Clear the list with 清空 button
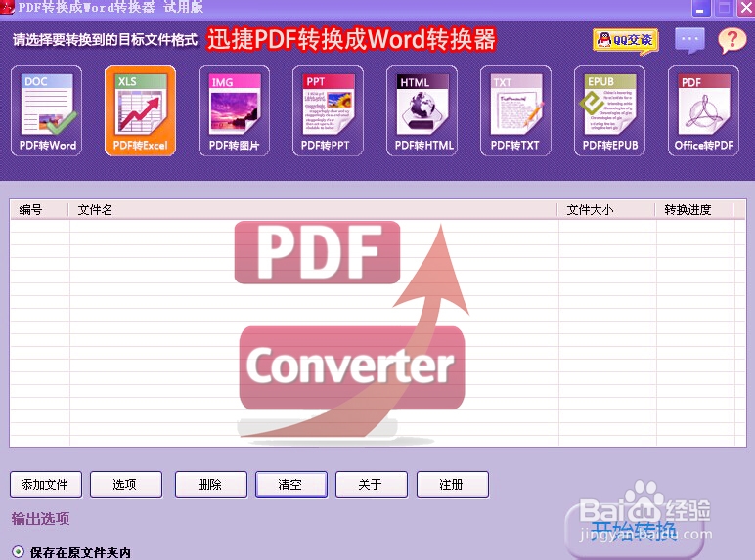Image resolution: width=755 pixels, height=560 pixels. click(291, 485)
